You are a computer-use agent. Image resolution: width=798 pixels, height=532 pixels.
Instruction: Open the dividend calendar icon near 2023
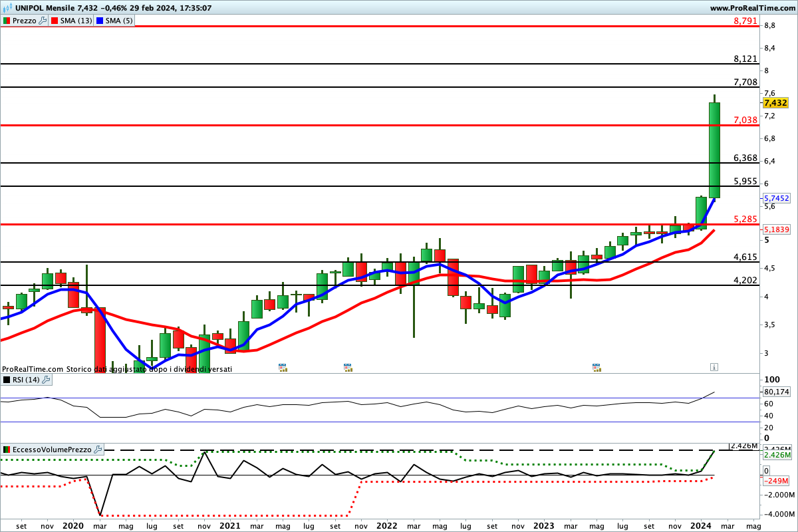[597, 366]
